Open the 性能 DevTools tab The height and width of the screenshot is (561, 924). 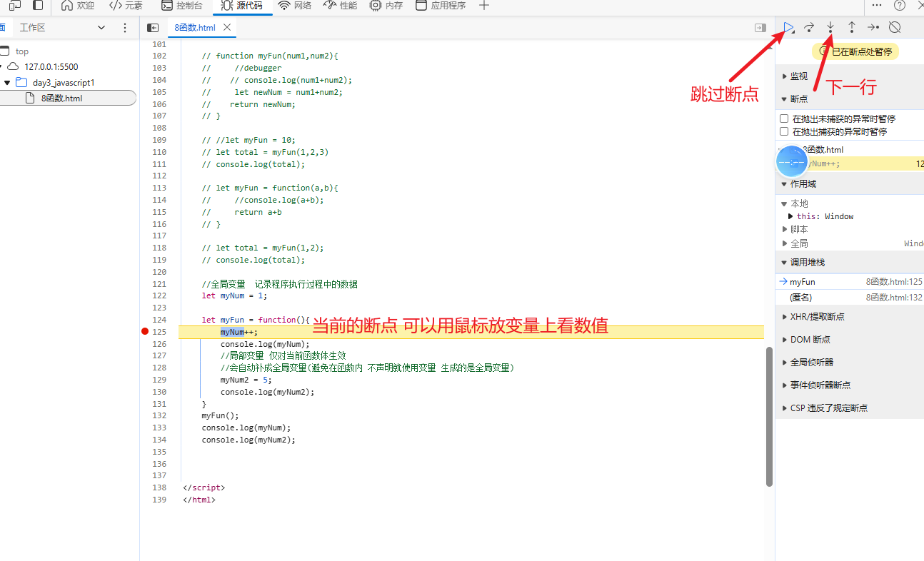[341, 6]
